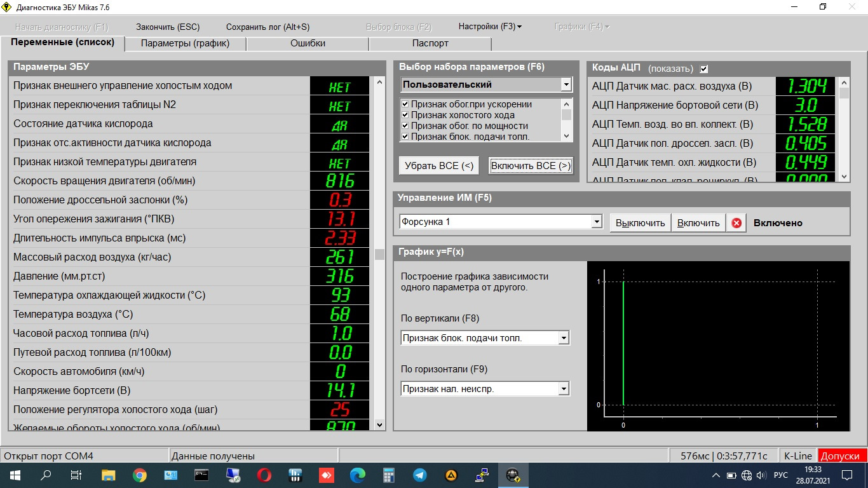The height and width of the screenshot is (488, 868).
Task: Switch to the Ошибки tab
Action: (308, 43)
